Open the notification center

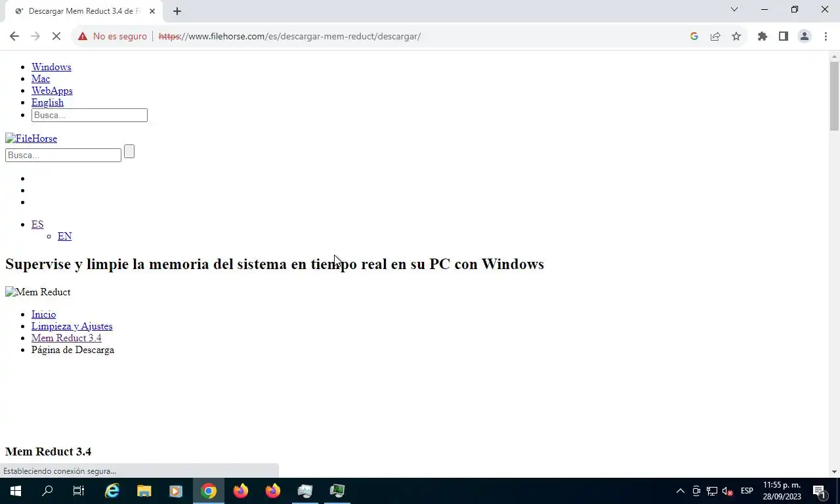coord(819,491)
